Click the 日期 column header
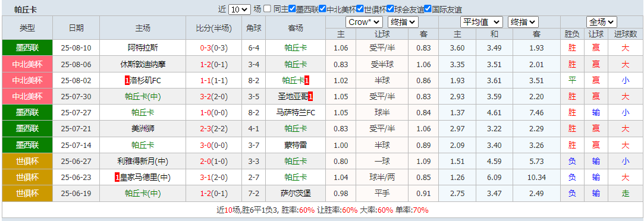Screen dimensions: 644x221 (x=76, y=28)
